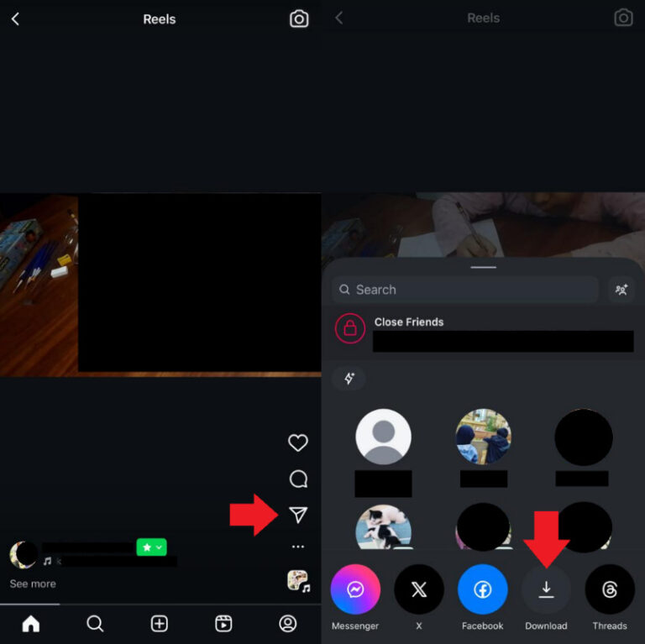Tap the create group icon beside Search

[621, 290]
